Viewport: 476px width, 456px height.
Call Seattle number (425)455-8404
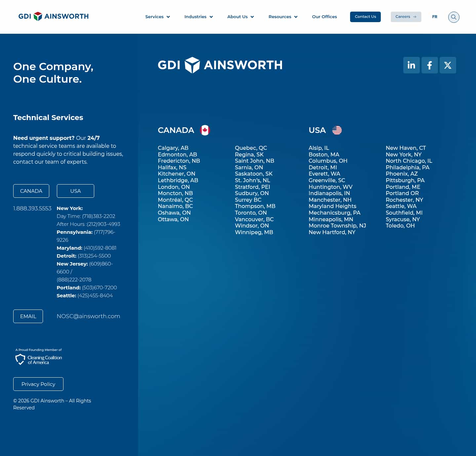95,296
